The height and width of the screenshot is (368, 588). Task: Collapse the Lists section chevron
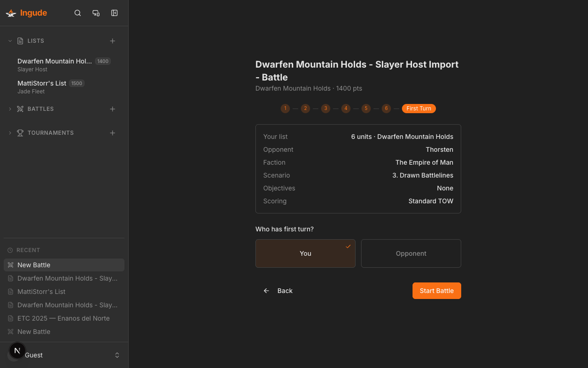click(10, 41)
